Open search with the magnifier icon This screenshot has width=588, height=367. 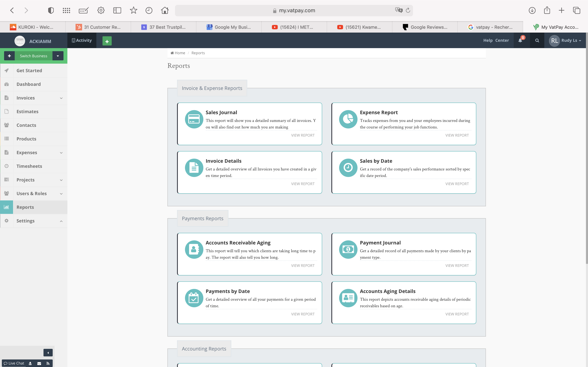[537, 41]
